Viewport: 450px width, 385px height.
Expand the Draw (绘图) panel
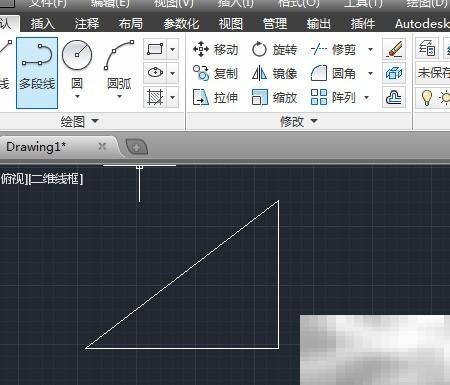[x=80, y=121]
